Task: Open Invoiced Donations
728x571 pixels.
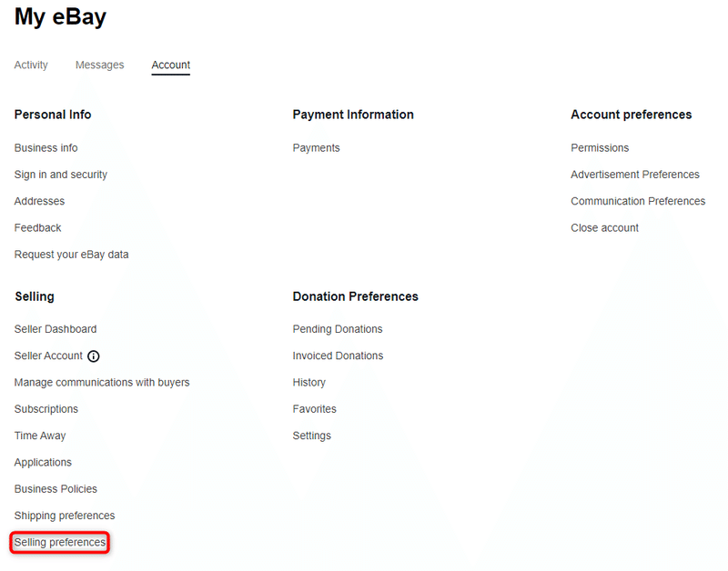Action: click(338, 356)
